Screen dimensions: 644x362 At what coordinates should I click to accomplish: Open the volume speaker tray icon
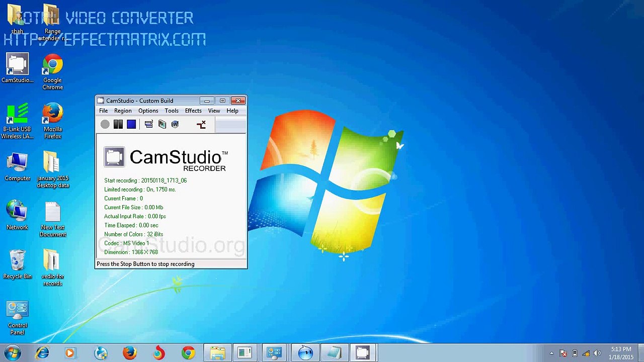pos(597,353)
